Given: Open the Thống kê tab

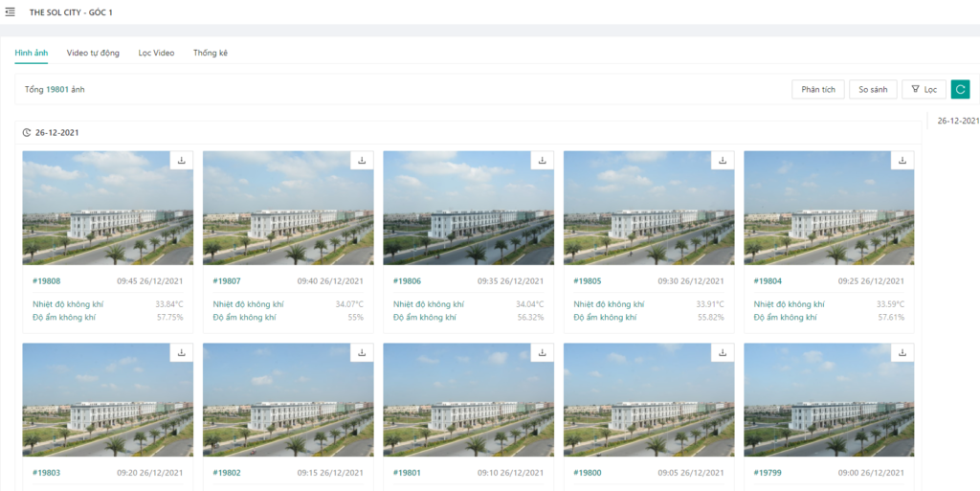Looking at the screenshot, I should pyautogui.click(x=211, y=53).
